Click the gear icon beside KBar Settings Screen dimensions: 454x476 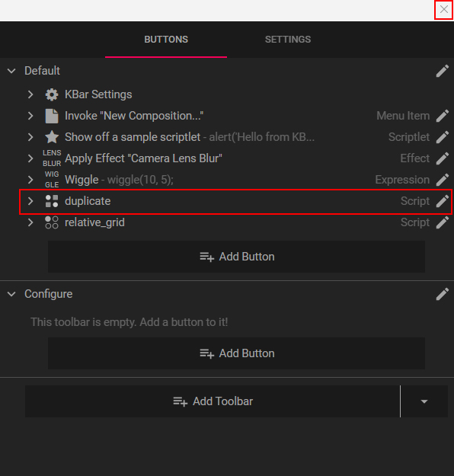pyautogui.click(x=52, y=94)
